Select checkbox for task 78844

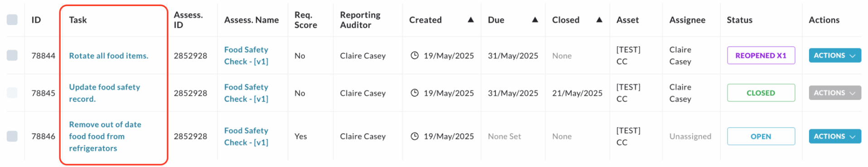(12, 55)
